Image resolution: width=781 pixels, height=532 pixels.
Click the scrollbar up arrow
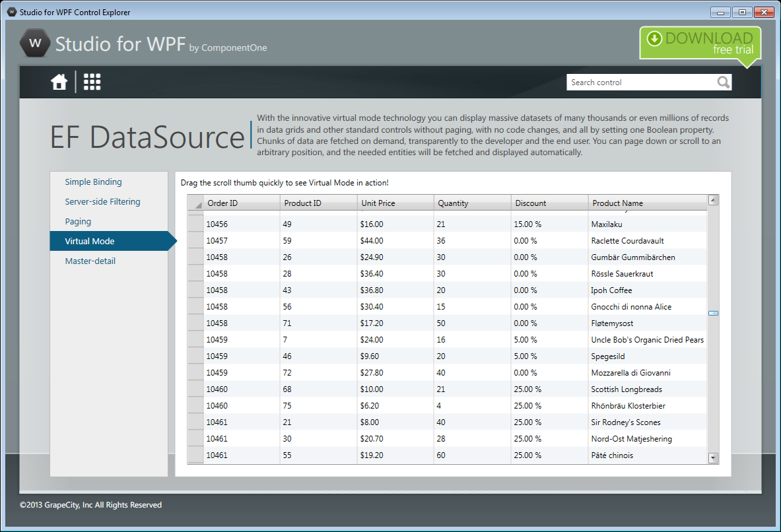click(713, 200)
